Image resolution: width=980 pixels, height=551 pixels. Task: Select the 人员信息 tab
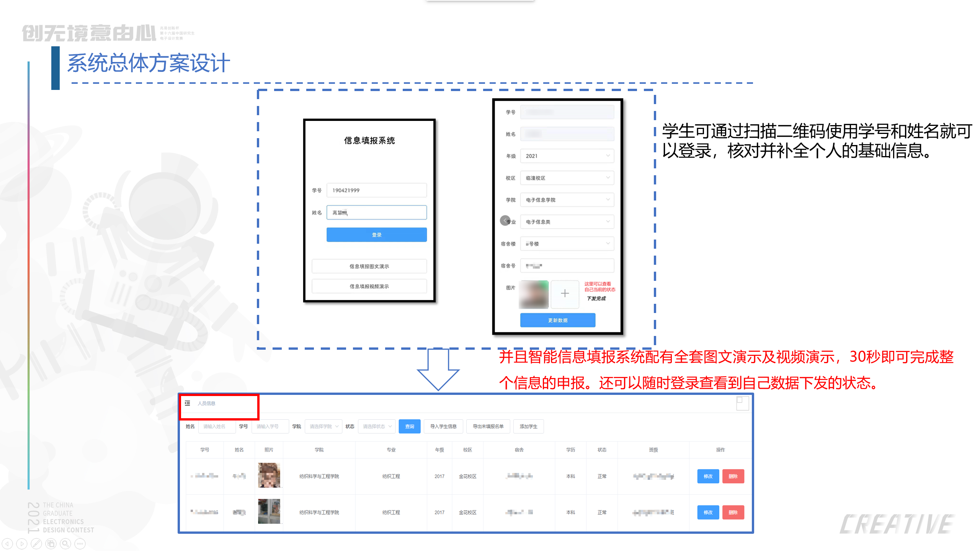pyautogui.click(x=206, y=403)
